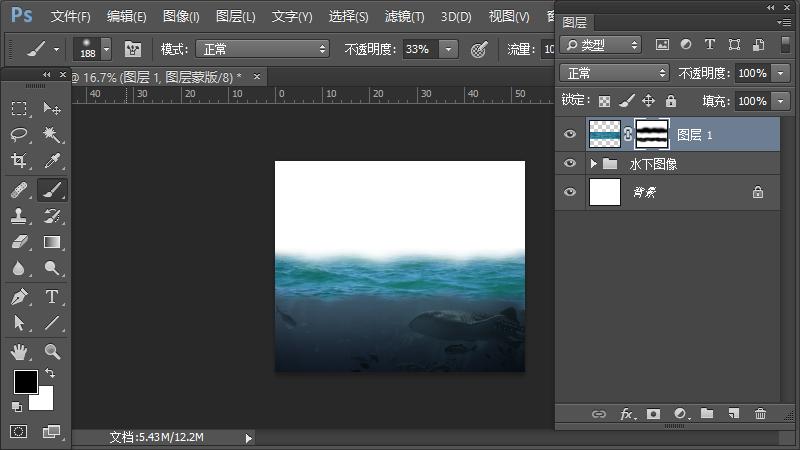Image resolution: width=800 pixels, height=450 pixels.
Task: Open layer 填充 dropdown arrow
Action: coord(781,101)
